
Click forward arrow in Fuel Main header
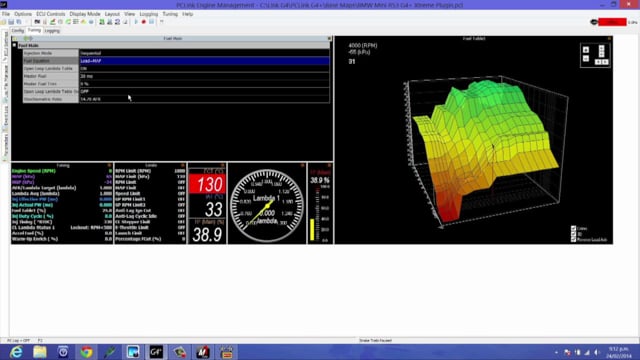click(31, 38)
